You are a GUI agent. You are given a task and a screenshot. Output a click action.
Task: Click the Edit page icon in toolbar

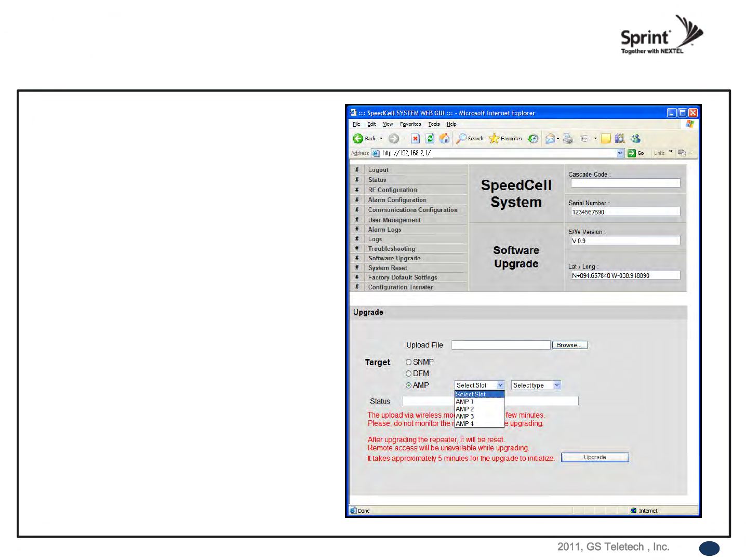(x=584, y=139)
